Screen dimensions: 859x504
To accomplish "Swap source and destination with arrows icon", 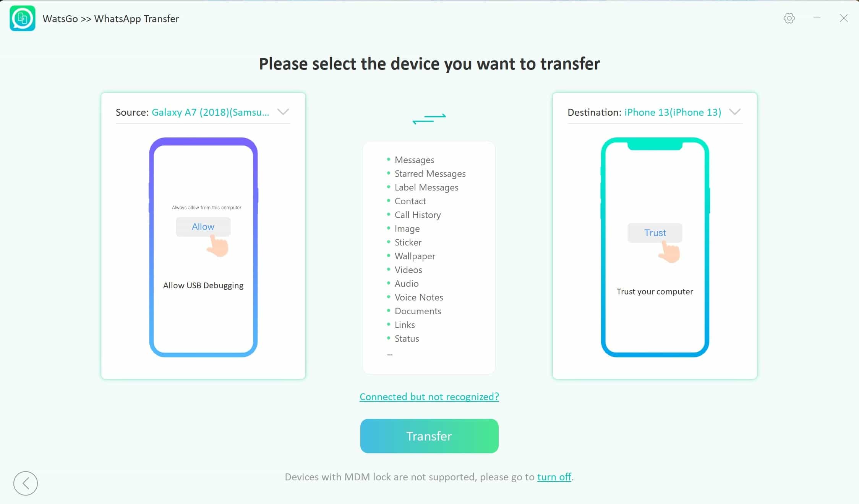I will click(x=429, y=118).
